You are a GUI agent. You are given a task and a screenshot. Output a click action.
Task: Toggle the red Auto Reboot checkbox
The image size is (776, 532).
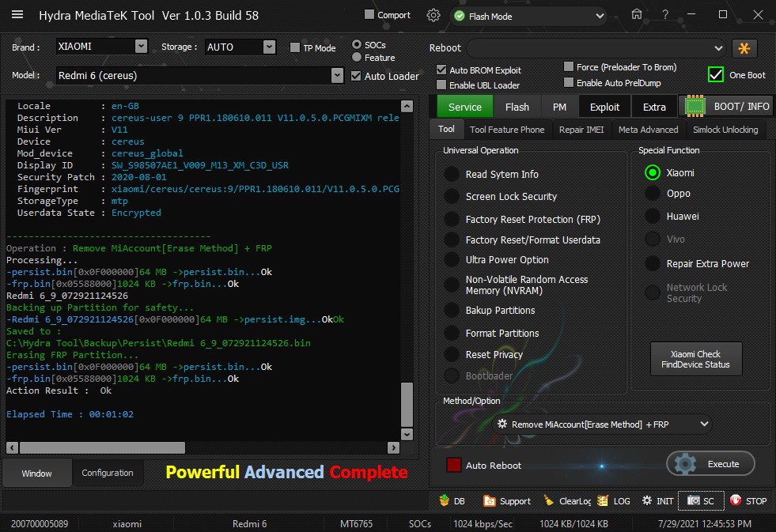[454, 465]
